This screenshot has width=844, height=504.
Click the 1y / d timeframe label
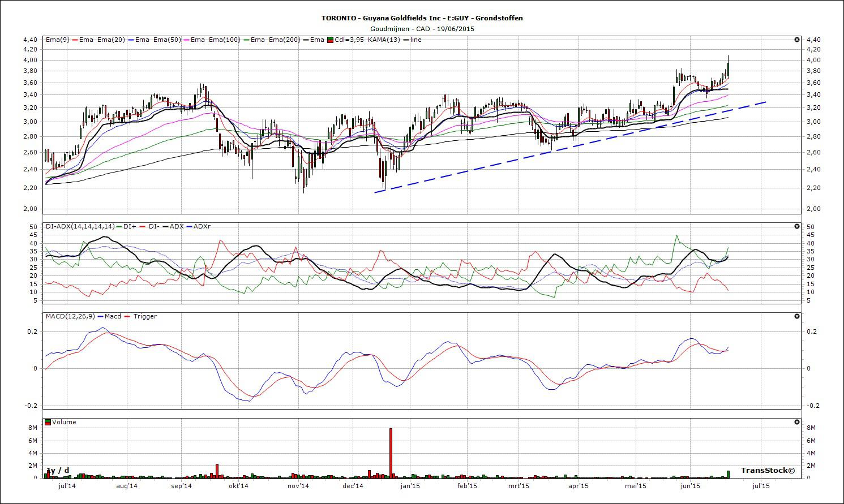pyautogui.click(x=58, y=471)
